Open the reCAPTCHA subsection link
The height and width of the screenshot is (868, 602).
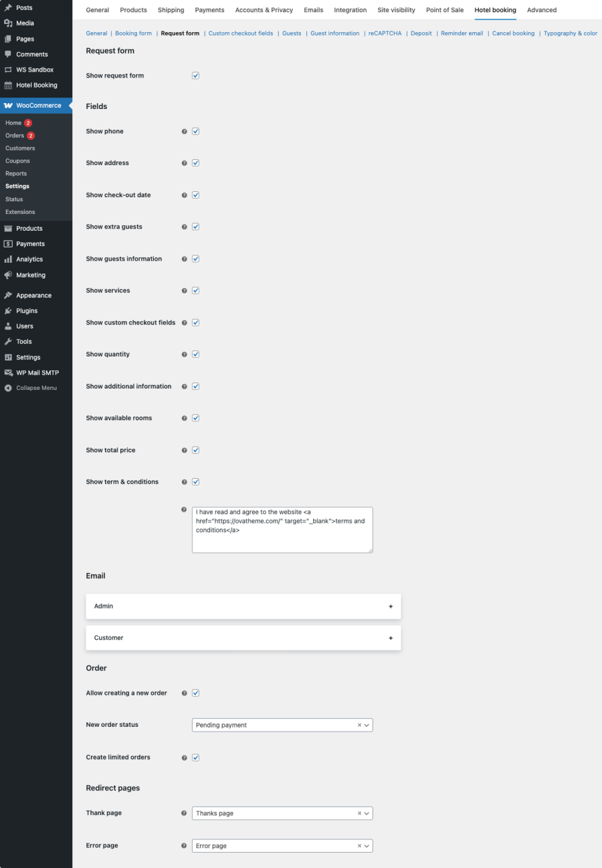[x=385, y=33]
